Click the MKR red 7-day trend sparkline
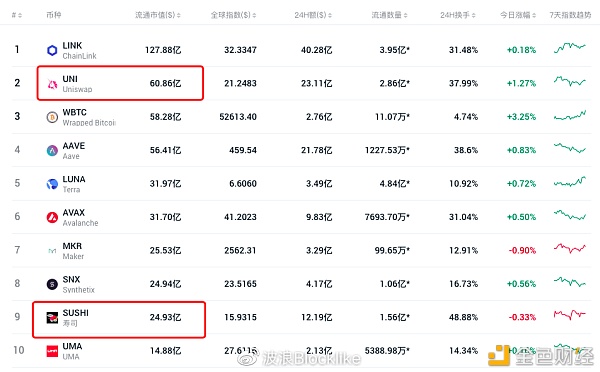 click(x=569, y=248)
